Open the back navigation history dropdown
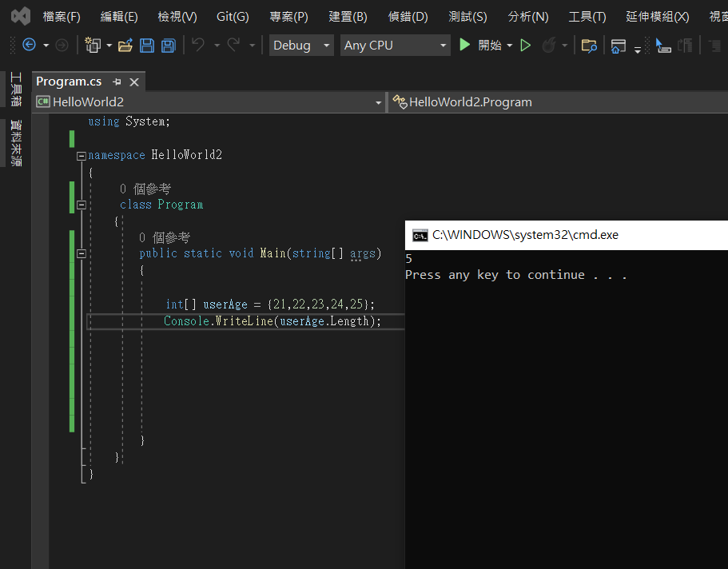Screen dimensions: 728x569 pyautogui.click(x=46, y=46)
